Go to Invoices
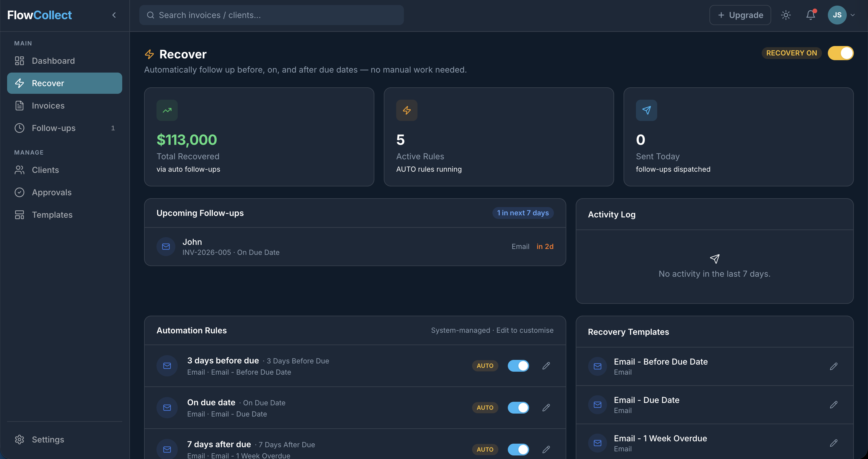868x459 pixels. point(64,105)
